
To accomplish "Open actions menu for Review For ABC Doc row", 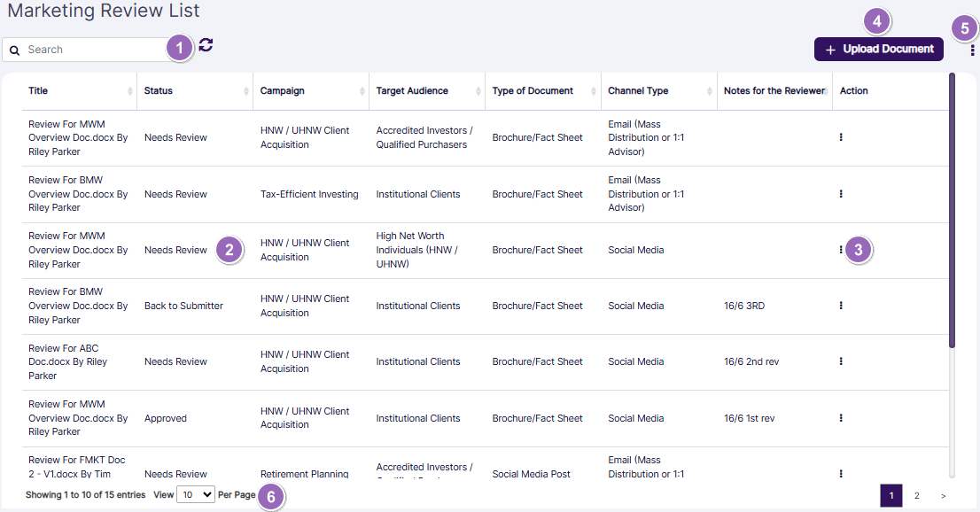I will coord(840,361).
